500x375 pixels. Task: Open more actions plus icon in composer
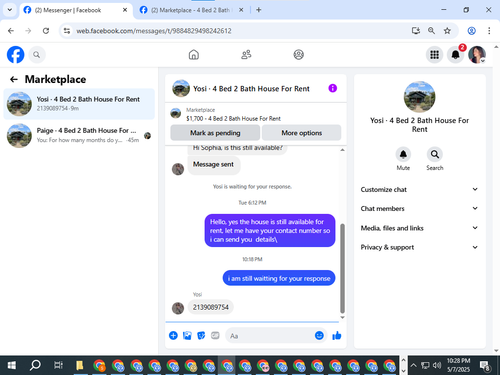pos(173,335)
